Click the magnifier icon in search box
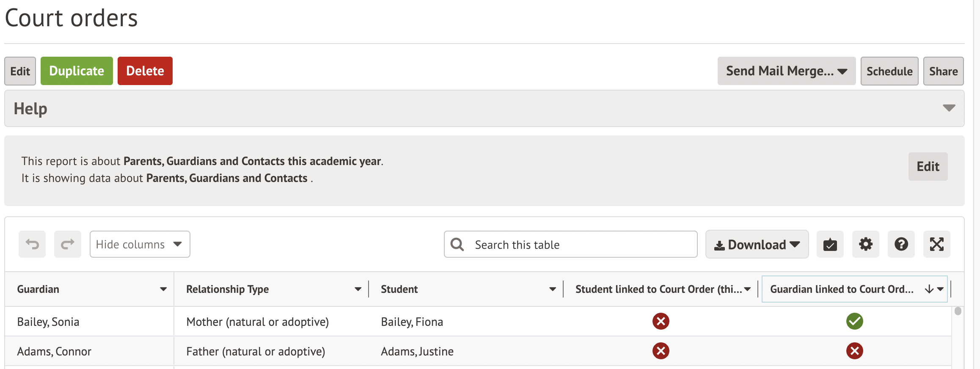This screenshot has height=369, width=980. pyautogui.click(x=457, y=244)
